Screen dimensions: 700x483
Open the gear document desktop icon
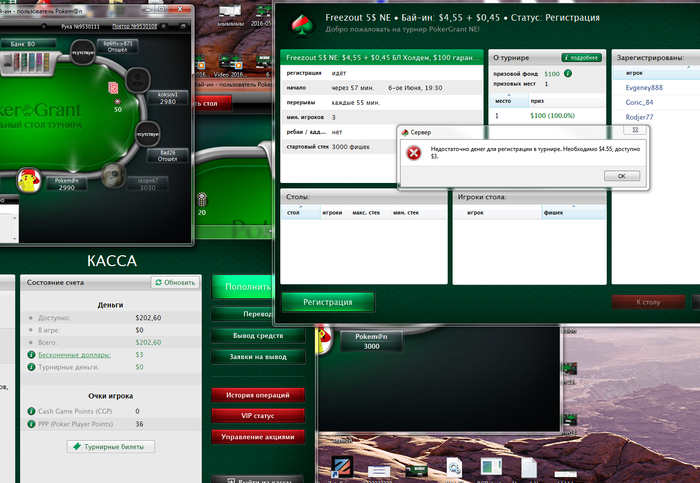(454, 468)
